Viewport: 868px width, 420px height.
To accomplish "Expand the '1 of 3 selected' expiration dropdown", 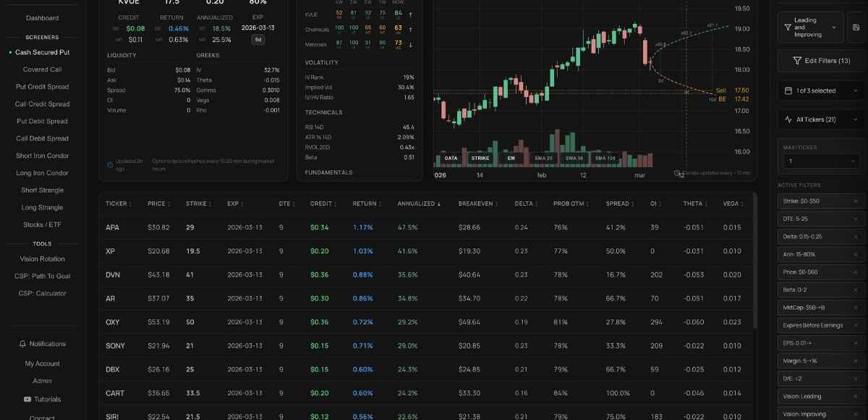I will [x=820, y=91].
